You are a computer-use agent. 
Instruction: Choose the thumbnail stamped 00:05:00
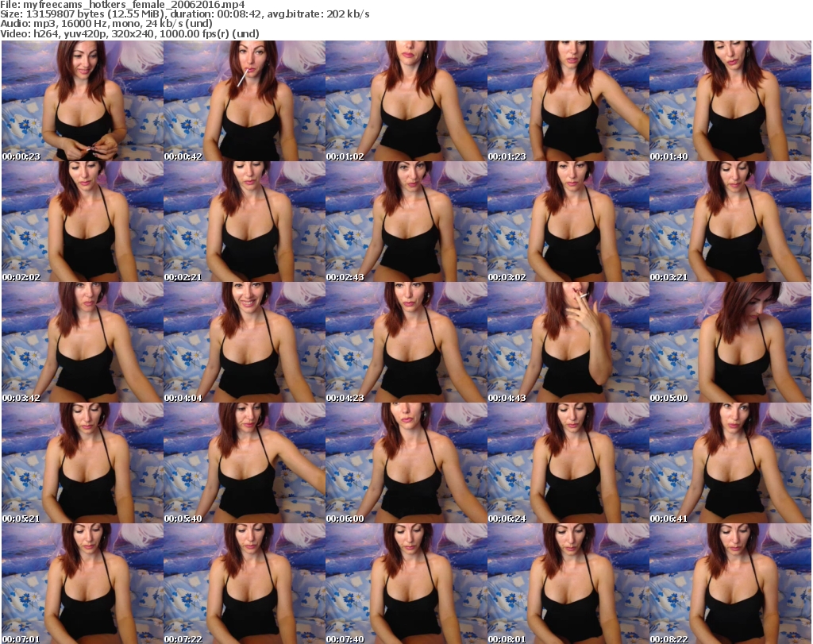730,342
